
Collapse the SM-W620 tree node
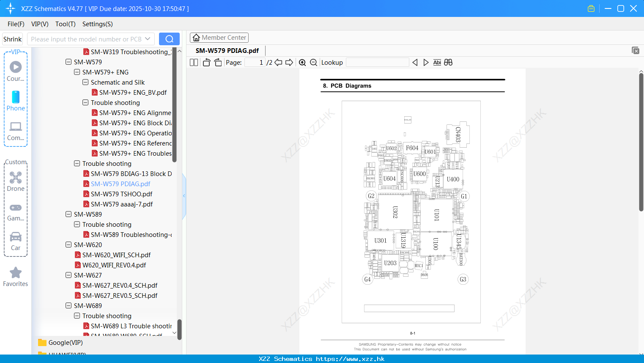point(69,245)
